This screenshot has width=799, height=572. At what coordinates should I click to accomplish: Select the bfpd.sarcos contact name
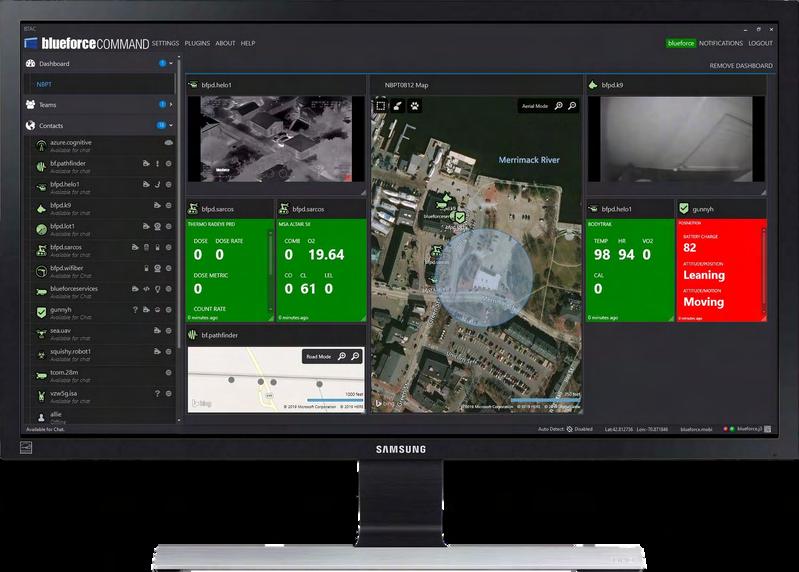click(x=66, y=247)
